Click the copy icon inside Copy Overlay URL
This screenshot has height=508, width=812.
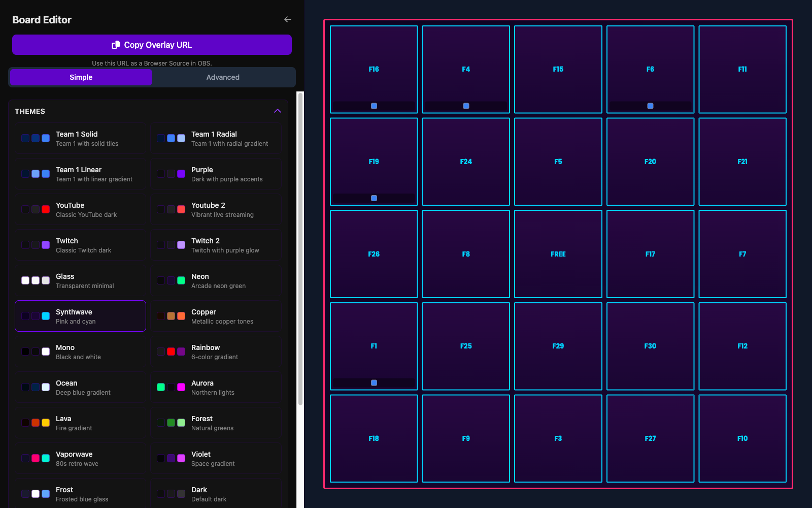116,45
